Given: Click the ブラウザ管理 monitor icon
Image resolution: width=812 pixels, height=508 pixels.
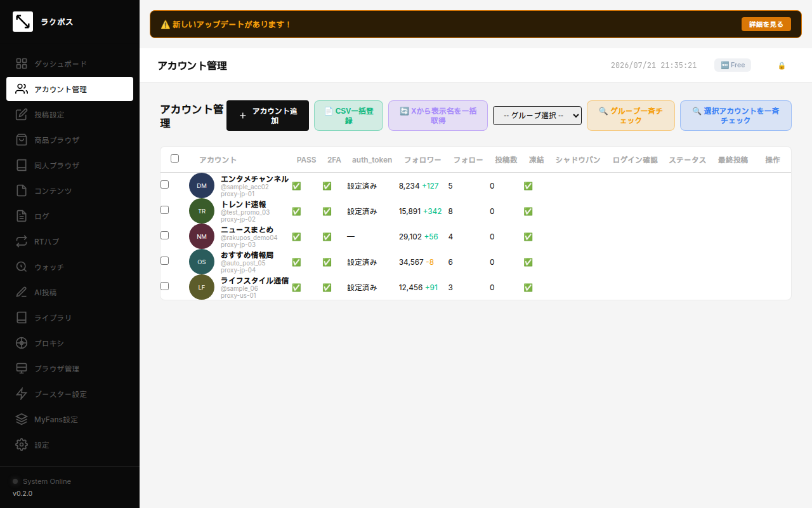Looking at the screenshot, I should coord(22,368).
